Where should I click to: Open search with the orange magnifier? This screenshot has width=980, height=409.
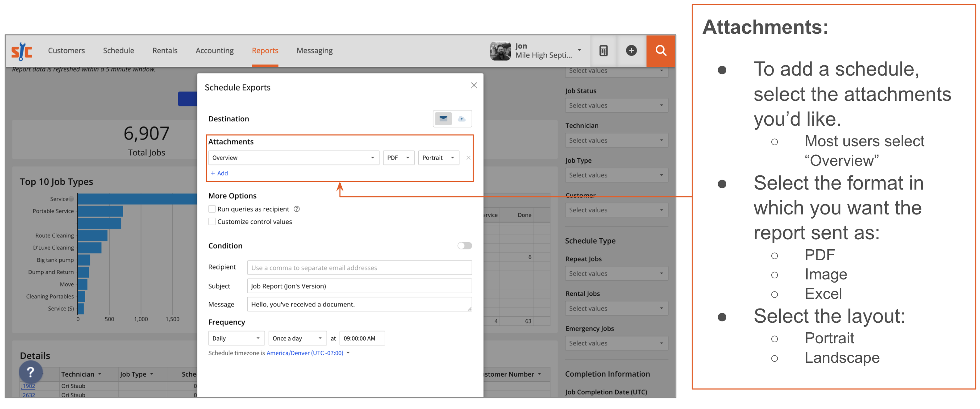pyautogui.click(x=661, y=51)
